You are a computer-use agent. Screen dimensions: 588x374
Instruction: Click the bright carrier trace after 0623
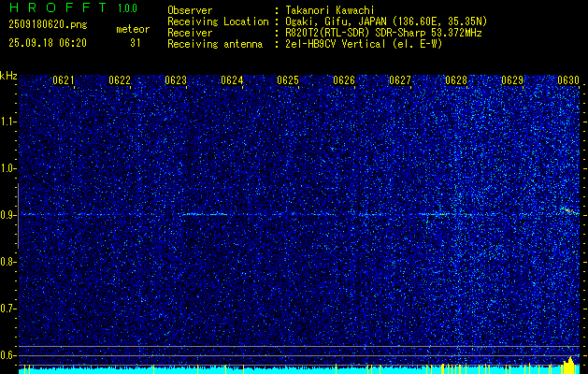(x=203, y=214)
